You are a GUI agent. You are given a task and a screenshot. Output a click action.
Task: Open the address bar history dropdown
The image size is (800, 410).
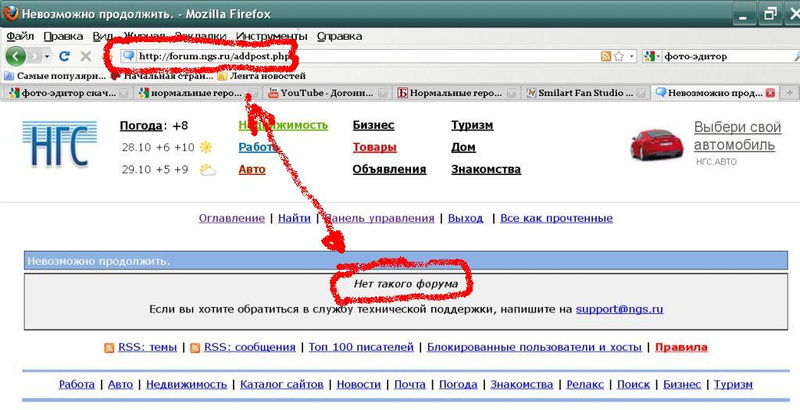coord(632,56)
